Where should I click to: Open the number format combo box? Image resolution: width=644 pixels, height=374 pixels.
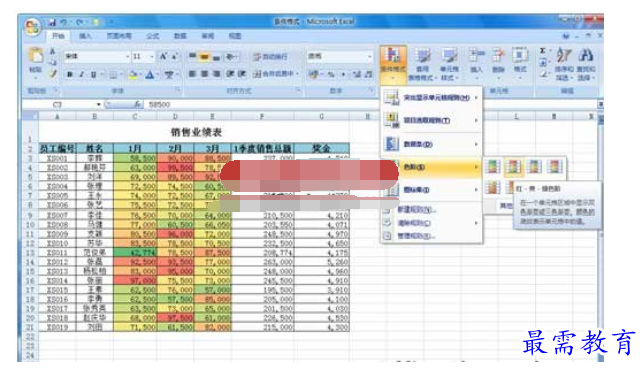(339, 56)
